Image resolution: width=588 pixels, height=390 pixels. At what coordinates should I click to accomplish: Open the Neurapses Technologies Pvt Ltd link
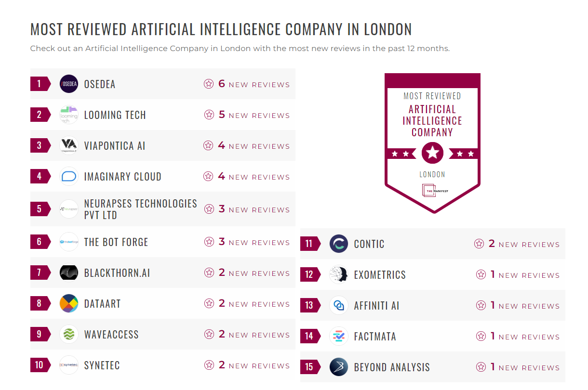(x=140, y=209)
